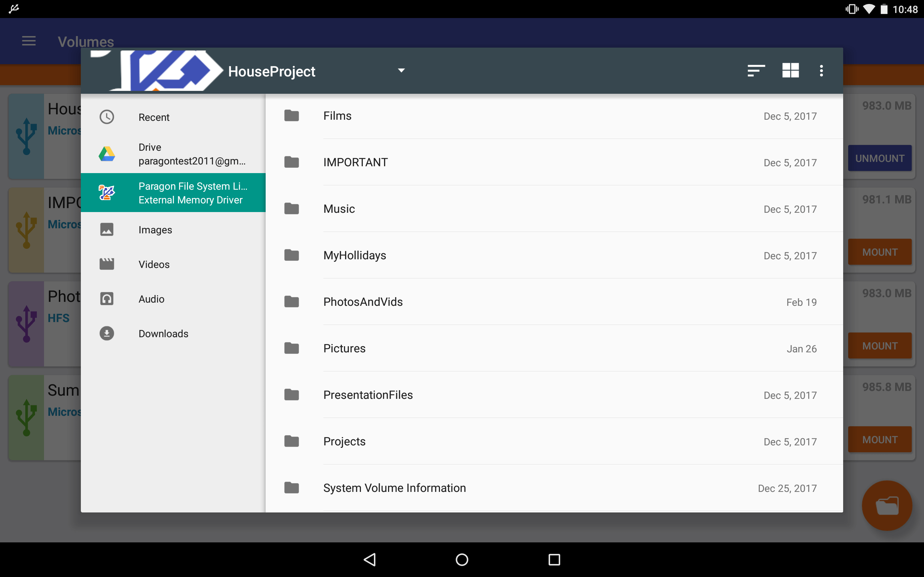Open the Images sidebar entry
924x577 pixels.
pyautogui.click(x=173, y=230)
